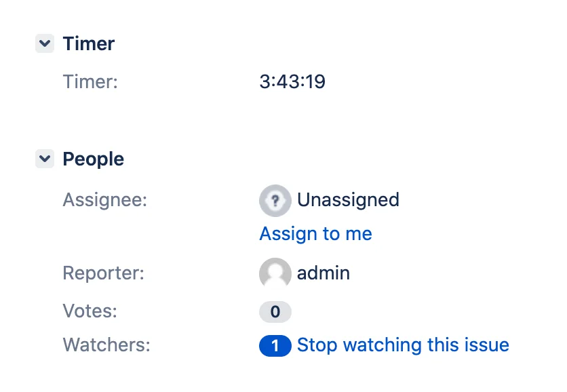Click the Assignee field label
567x392 pixels.
[x=105, y=200]
